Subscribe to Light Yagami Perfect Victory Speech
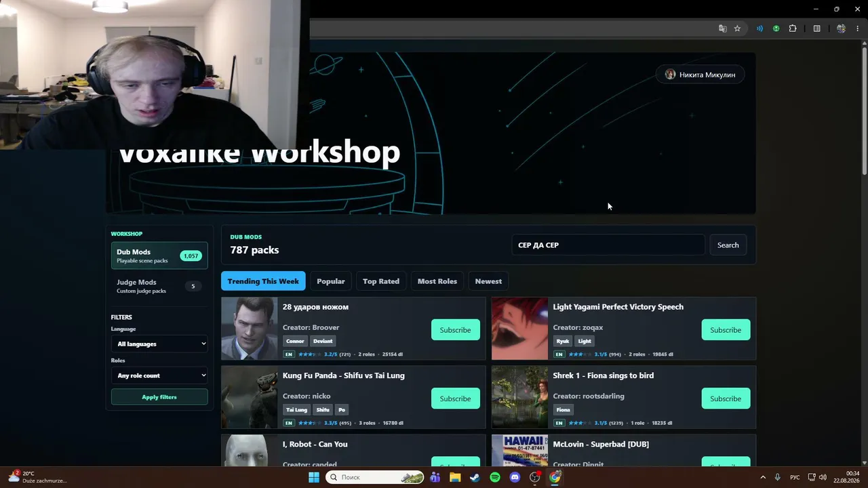Screen dimensions: 868x488 tap(726, 330)
